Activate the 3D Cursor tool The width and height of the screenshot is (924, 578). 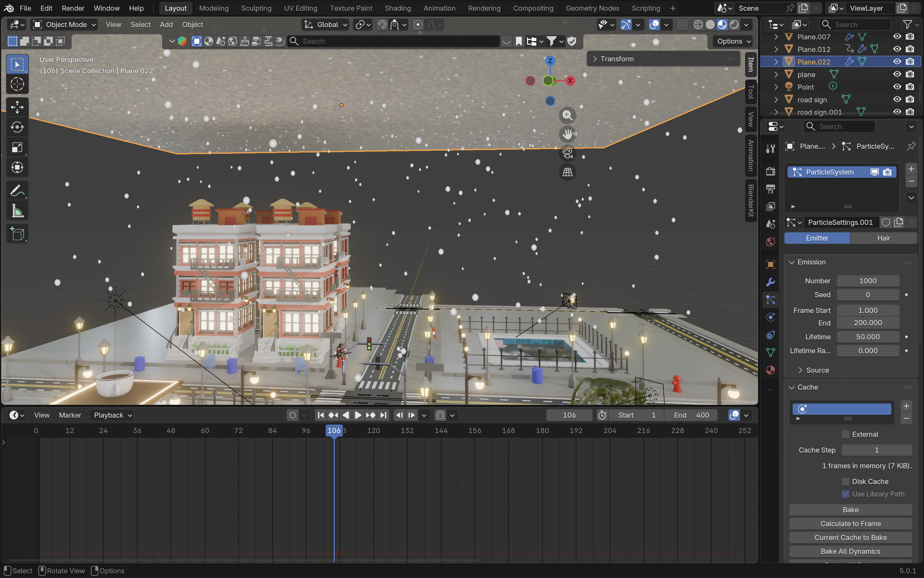coord(17,84)
